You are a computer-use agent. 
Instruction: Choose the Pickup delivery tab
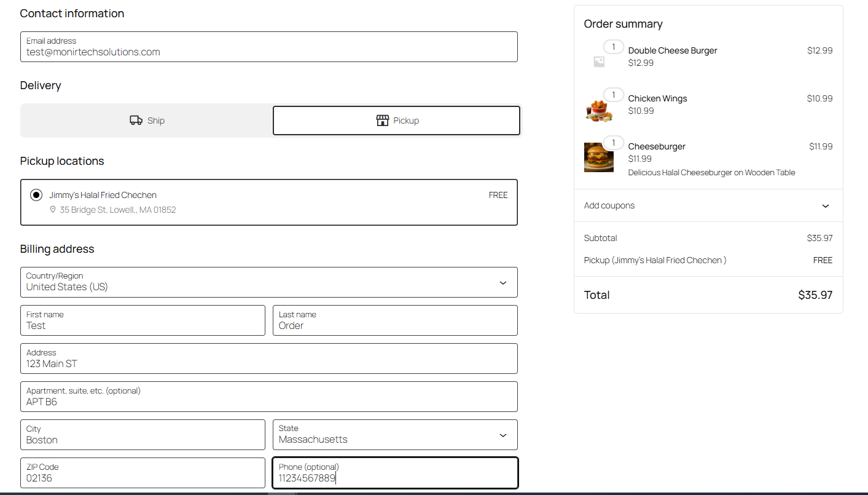point(396,121)
